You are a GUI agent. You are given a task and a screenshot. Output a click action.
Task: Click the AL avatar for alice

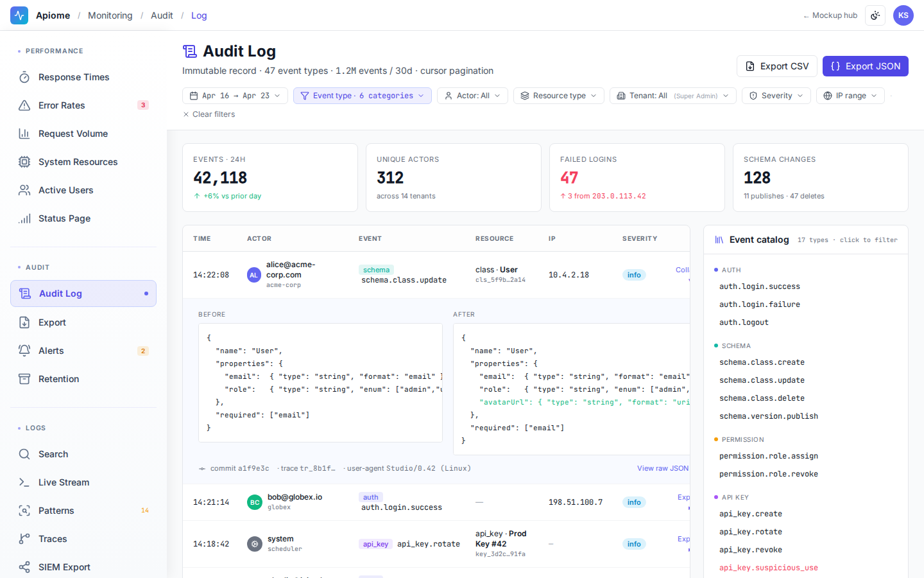[x=254, y=275]
